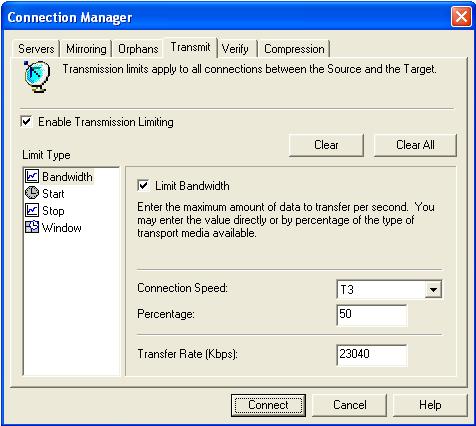476x426 pixels.
Task: Click the Connect button
Action: [268, 405]
